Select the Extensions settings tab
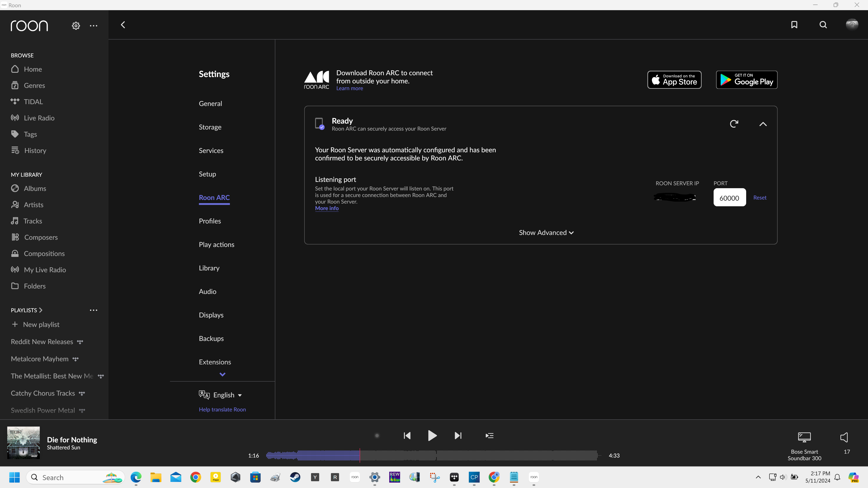Screen dimensions: 868x488 pos(215,362)
